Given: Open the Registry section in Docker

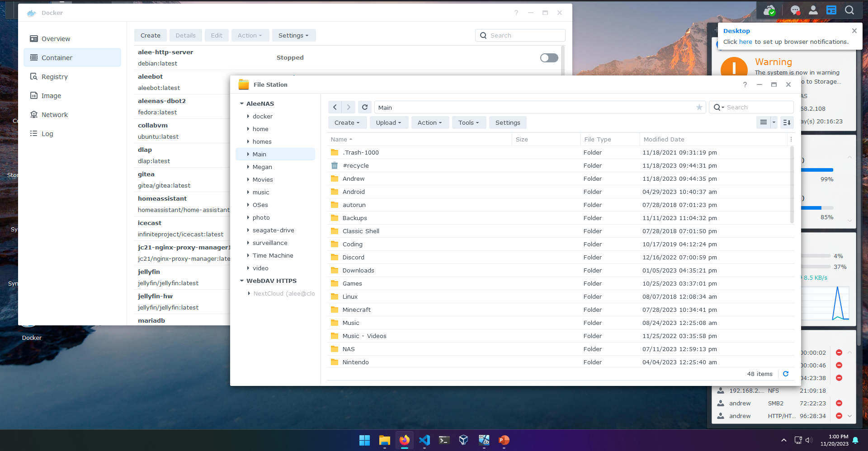Looking at the screenshot, I should click(54, 77).
